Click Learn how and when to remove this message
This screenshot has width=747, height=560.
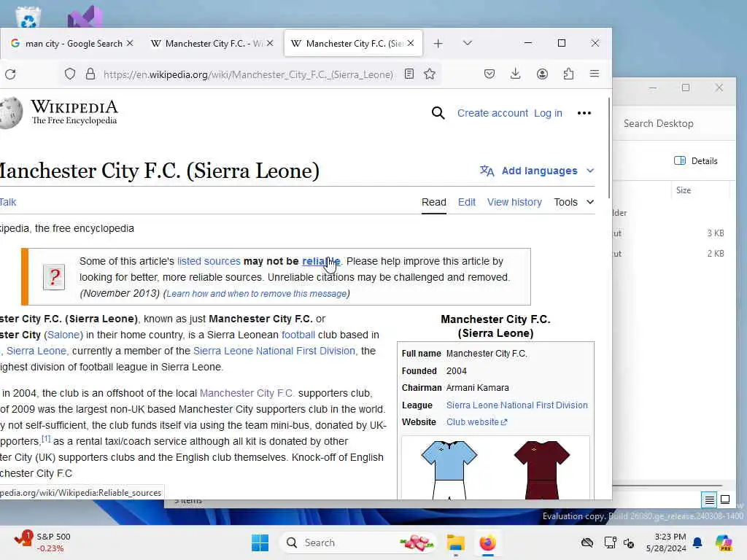point(257,293)
